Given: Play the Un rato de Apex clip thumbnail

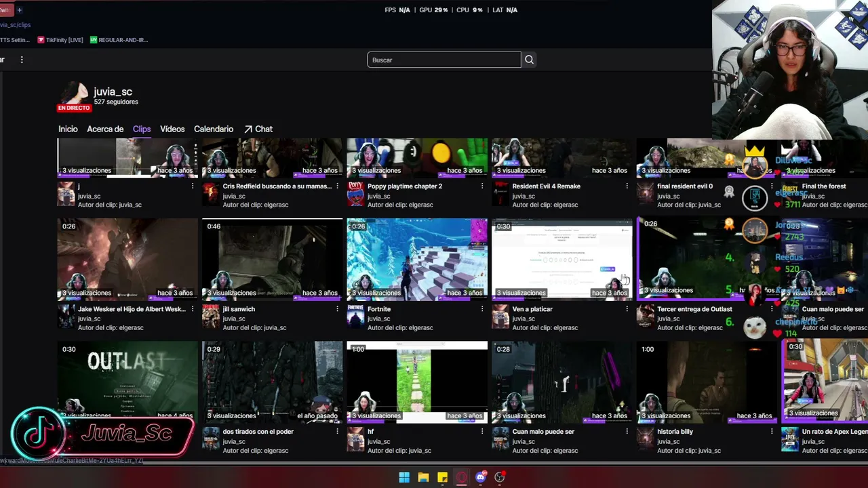Looking at the screenshot, I should (825, 382).
